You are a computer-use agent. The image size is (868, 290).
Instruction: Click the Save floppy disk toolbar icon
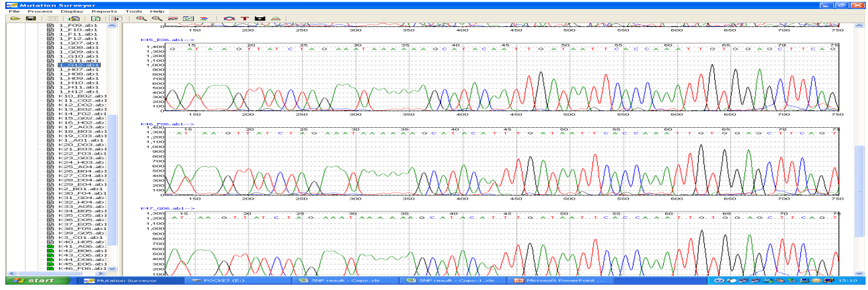point(30,18)
